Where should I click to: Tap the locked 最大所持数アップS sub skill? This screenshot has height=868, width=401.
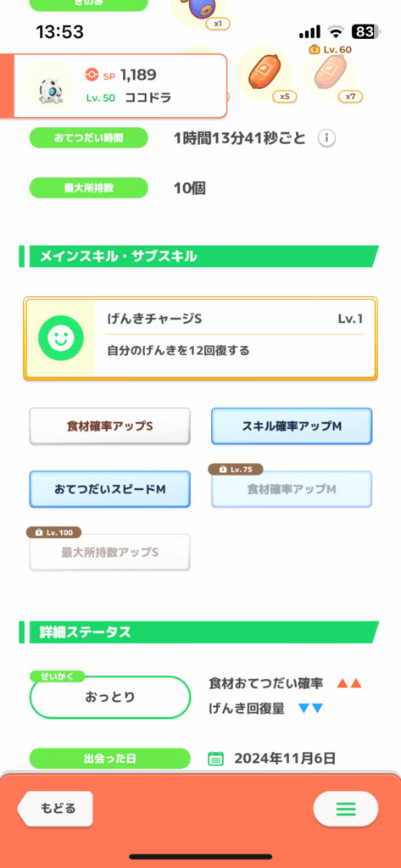[x=109, y=553]
